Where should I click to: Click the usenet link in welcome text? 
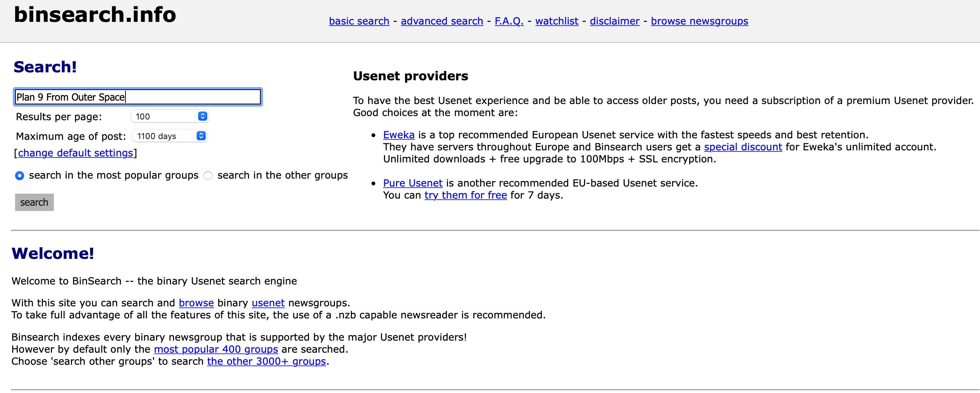click(268, 303)
